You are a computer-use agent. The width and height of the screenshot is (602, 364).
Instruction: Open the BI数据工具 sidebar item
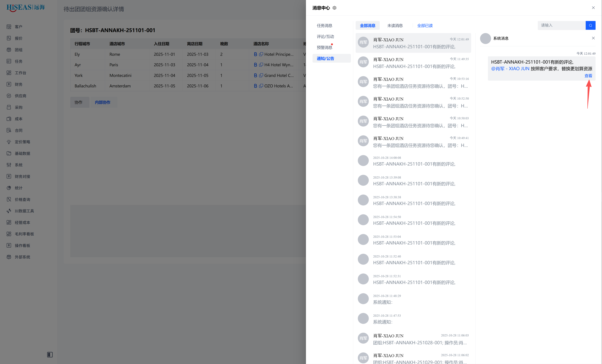click(24, 211)
